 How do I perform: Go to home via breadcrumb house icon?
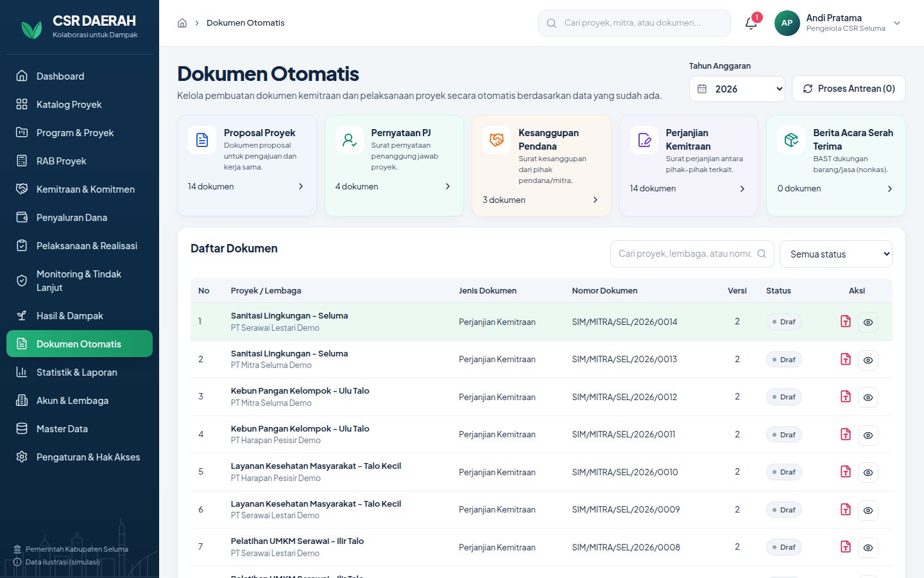coord(182,23)
